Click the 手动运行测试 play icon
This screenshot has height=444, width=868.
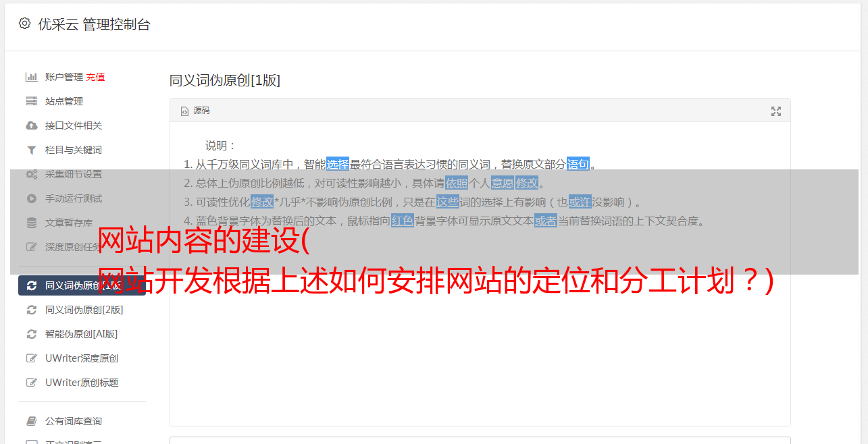(31, 198)
